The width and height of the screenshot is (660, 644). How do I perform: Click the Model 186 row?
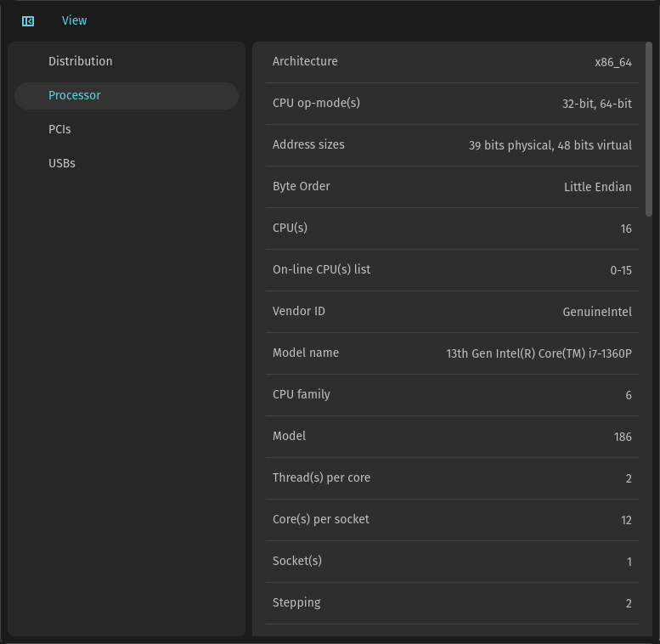pos(452,437)
